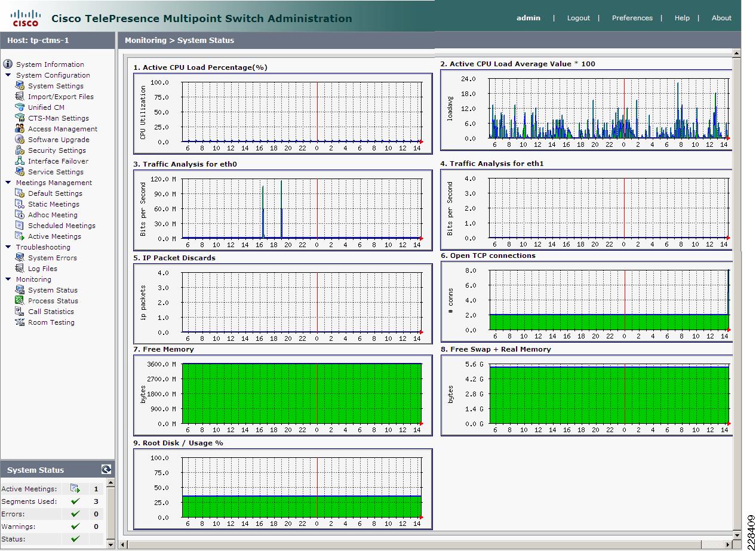Open Access Management page
This screenshot has width=756, height=551.
coord(63,129)
